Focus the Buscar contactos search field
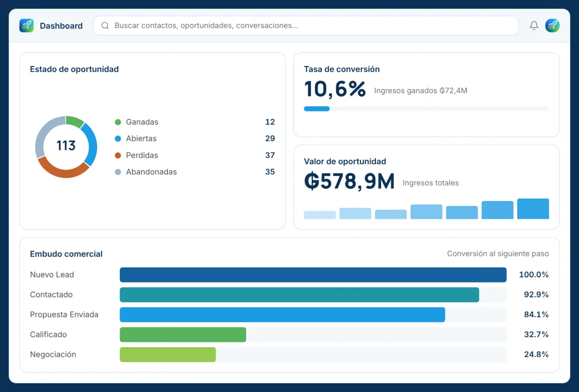This screenshot has width=579, height=392. [x=305, y=26]
